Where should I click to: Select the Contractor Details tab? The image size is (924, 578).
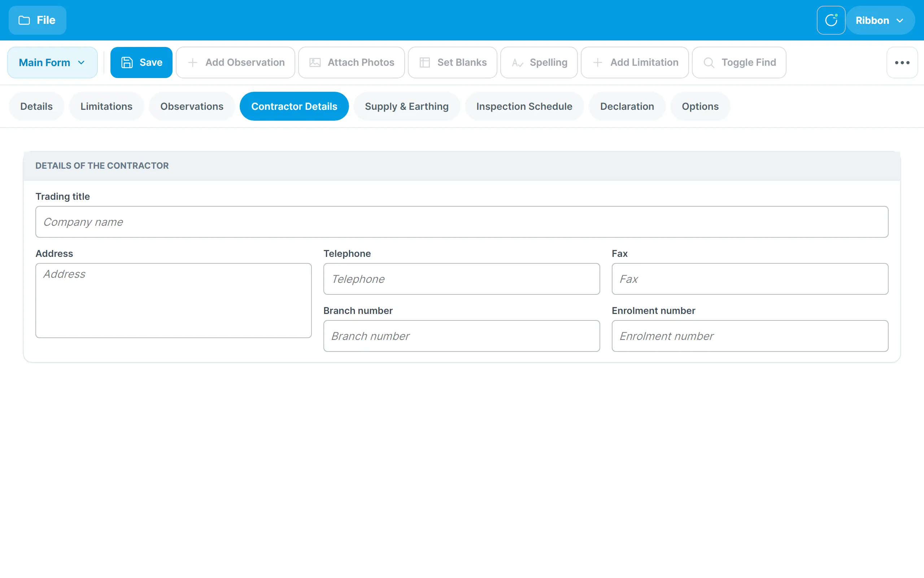coord(294,106)
